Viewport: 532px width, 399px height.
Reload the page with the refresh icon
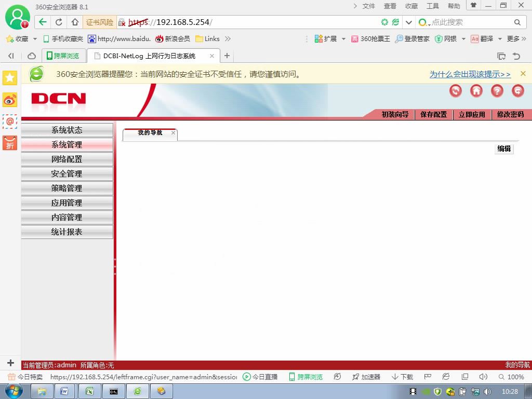pos(59,22)
